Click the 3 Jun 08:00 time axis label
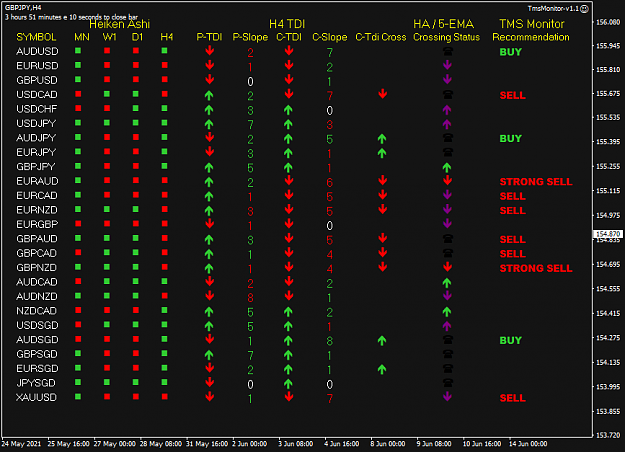Viewport: 625px width, 452px height. pyautogui.click(x=295, y=444)
